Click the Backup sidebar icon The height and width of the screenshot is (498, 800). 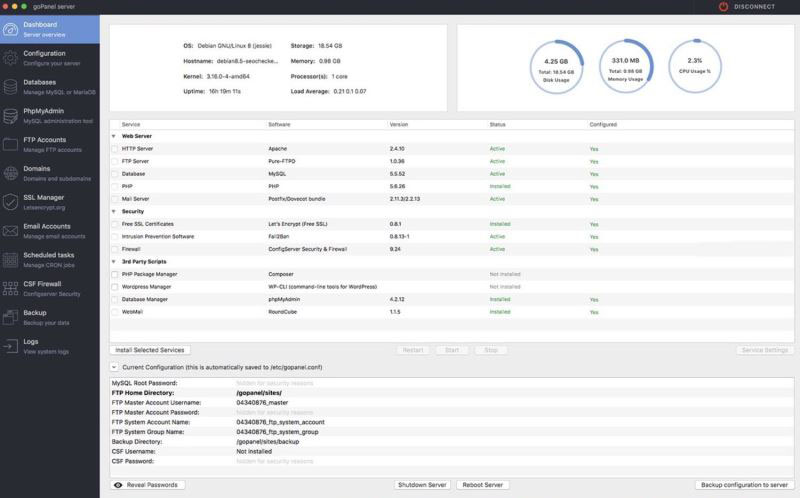10,317
